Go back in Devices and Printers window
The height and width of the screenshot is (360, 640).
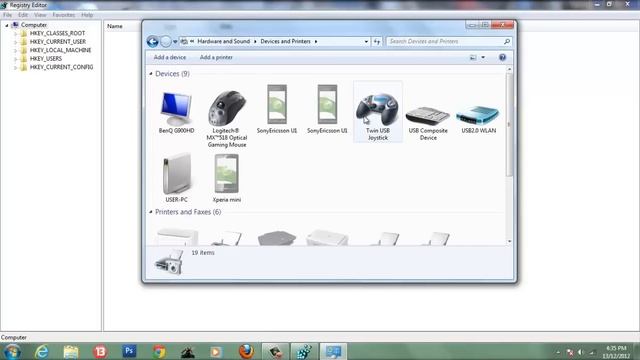point(152,41)
